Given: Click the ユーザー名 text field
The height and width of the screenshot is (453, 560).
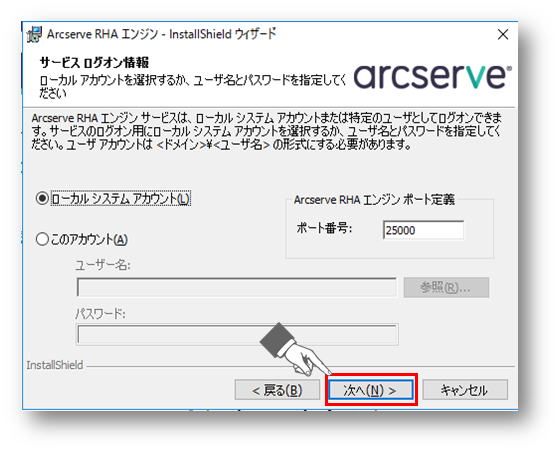Looking at the screenshot, I should (237, 287).
